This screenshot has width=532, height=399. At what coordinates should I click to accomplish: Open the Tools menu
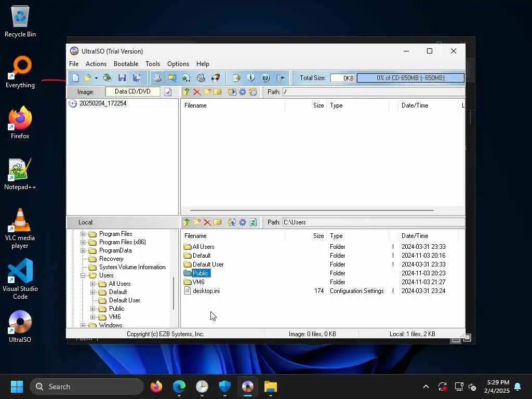(x=153, y=64)
